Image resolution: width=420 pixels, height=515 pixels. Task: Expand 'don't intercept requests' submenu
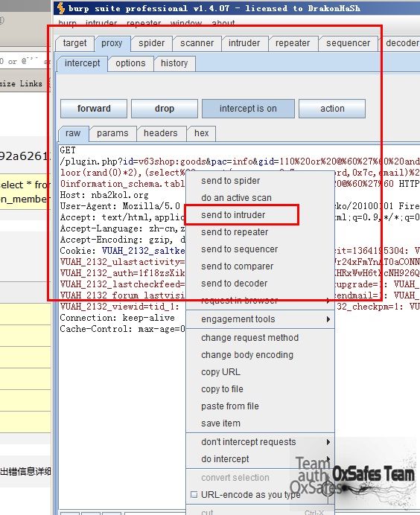260,442
